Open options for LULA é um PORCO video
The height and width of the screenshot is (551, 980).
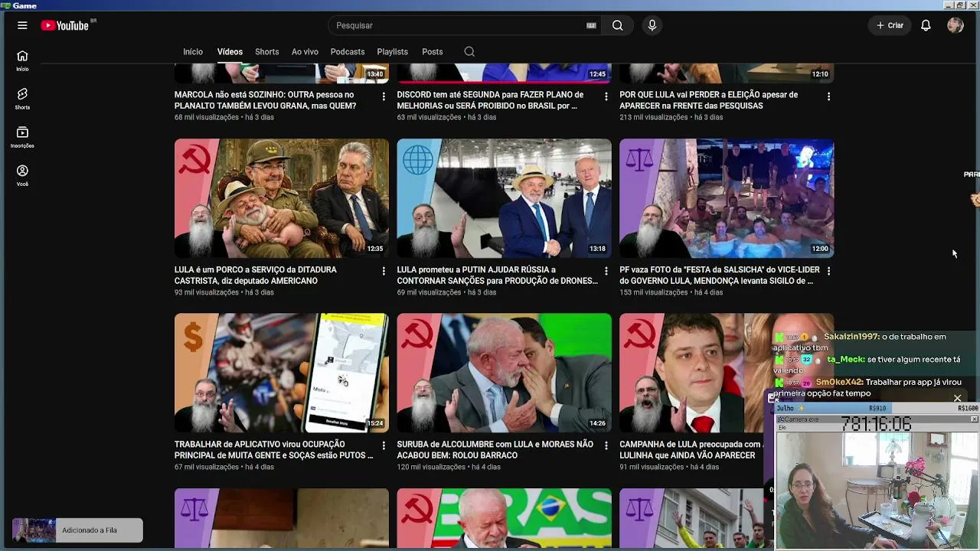(384, 271)
